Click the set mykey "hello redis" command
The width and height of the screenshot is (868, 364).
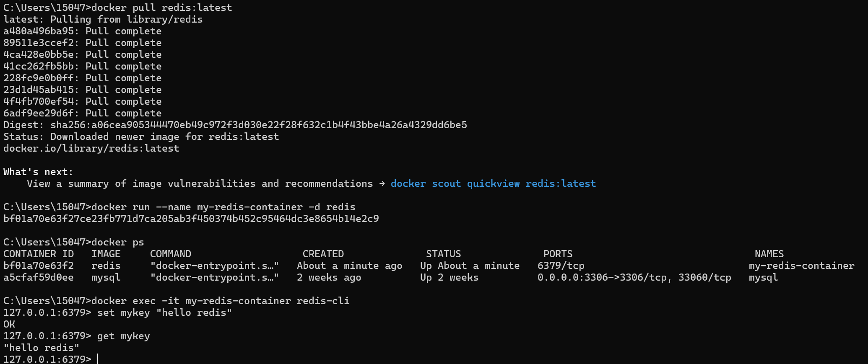point(164,312)
